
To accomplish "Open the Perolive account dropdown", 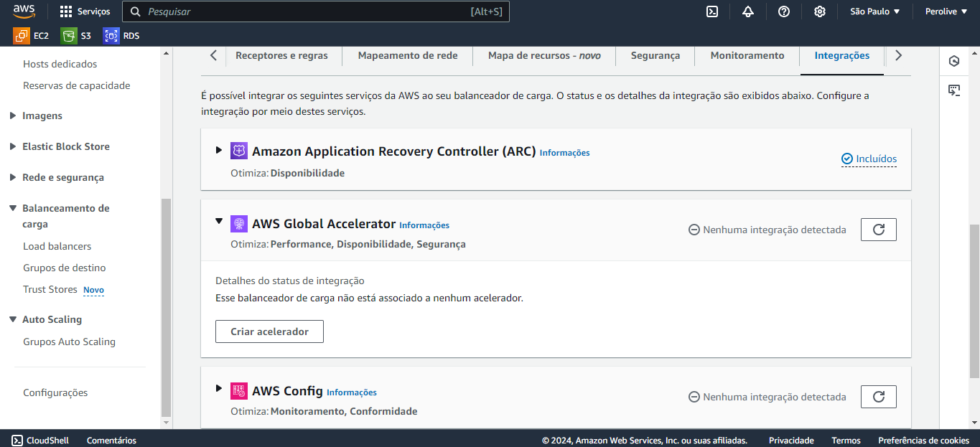I will coord(946,11).
